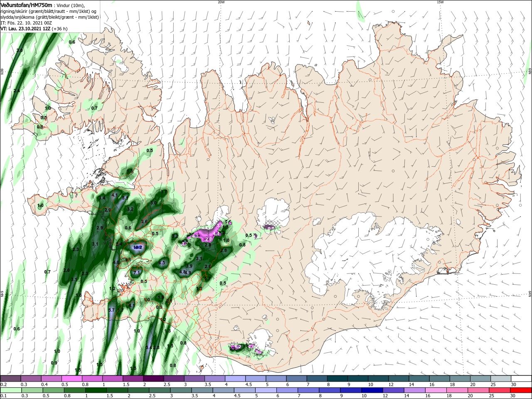Click the white snow legend swatch labeled 30

click(521, 379)
